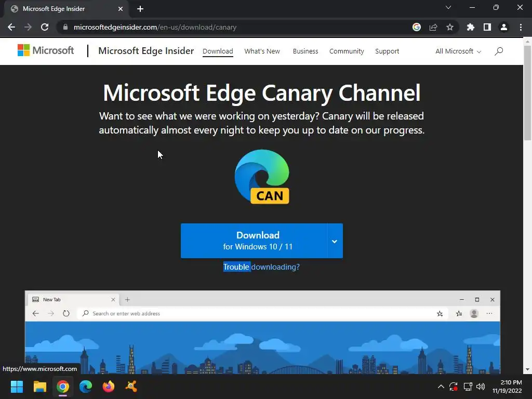Expand the All Microsoft dropdown

point(458,51)
